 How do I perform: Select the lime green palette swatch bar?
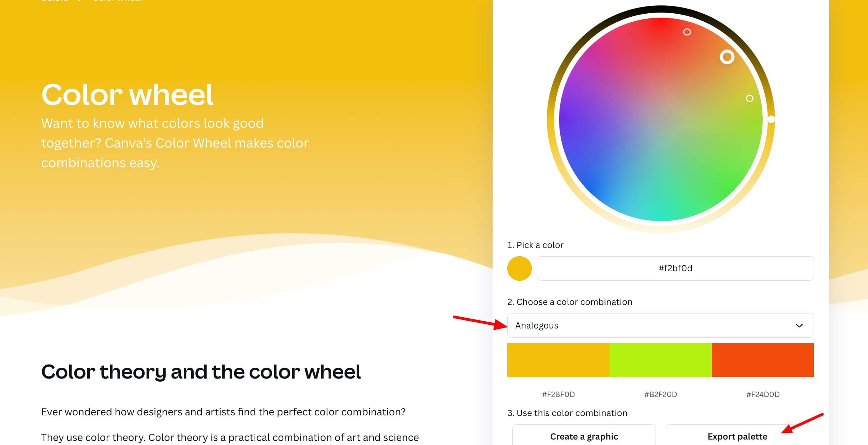point(660,360)
